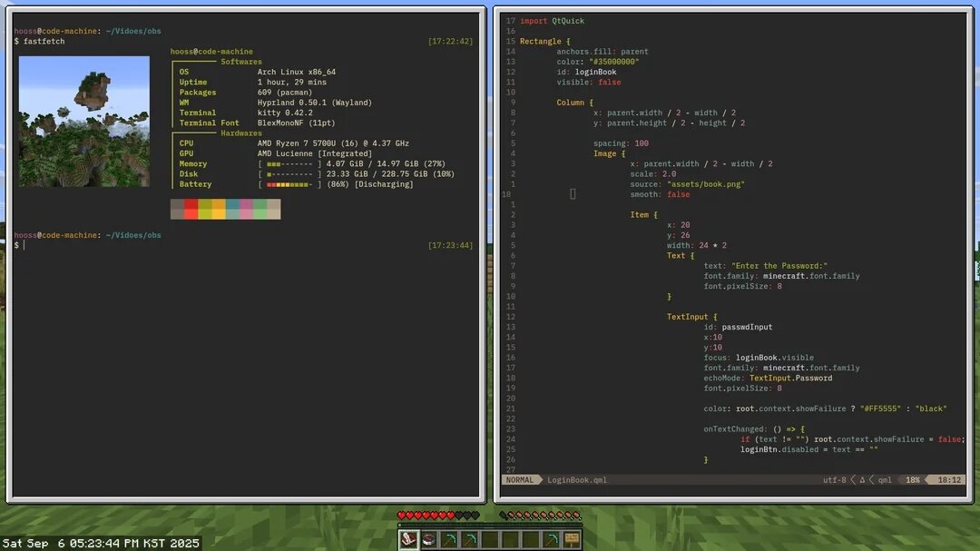The image size is (980, 551).
Task: Click 'smooth: false' on the current line
Action: [x=660, y=194]
